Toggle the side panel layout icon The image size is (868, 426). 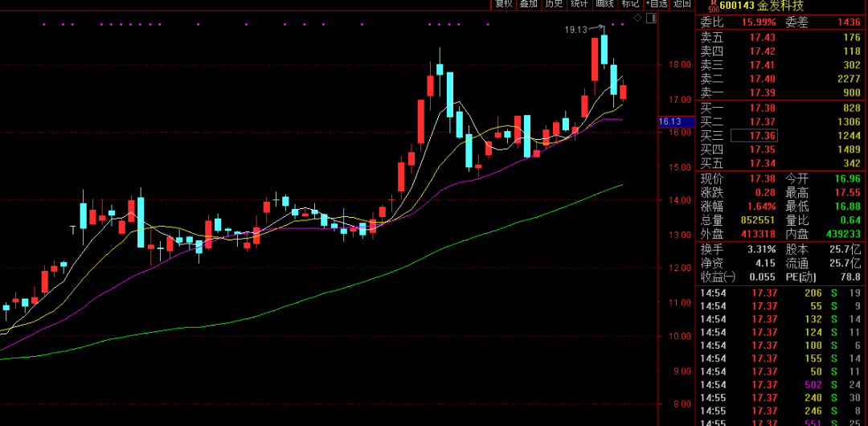(649, 18)
